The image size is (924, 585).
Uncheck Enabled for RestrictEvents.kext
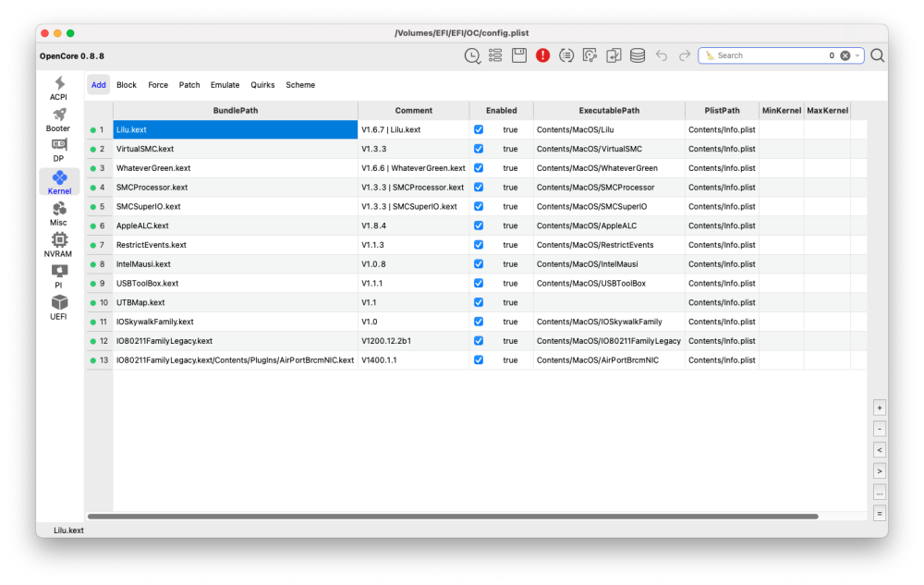[479, 245]
